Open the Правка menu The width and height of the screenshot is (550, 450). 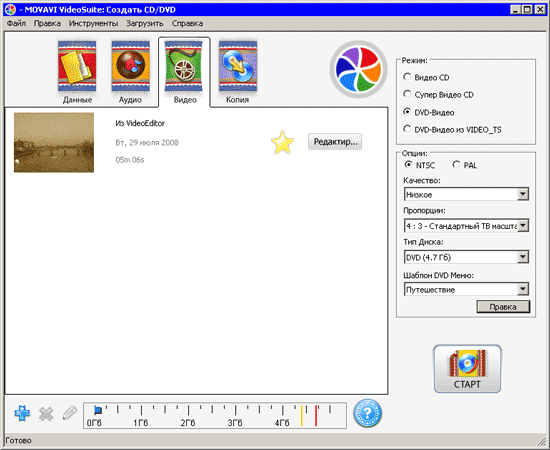pos(47,23)
